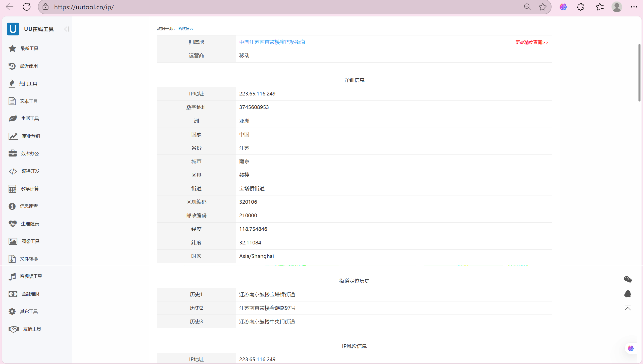Open browser settings and more menu
This screenshot has width=643, height=364.
coord(634,7)
